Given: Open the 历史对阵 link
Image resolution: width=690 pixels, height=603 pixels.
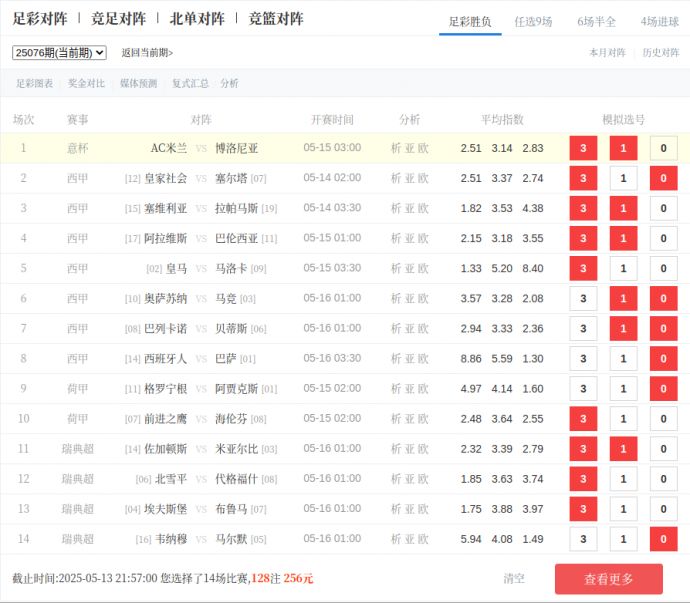Looking at the screenshot, I should pyautogui.click(x=660, y=53).
